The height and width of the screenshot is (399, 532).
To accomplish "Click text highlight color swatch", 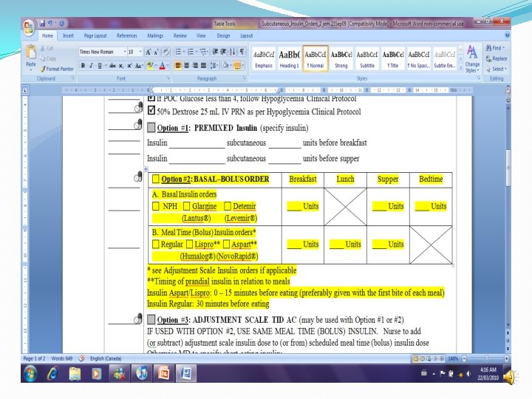I will (x=150, y=66).
